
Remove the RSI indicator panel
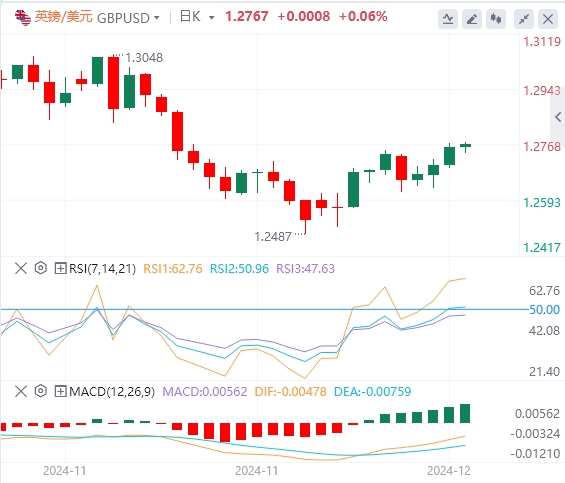tap(21, 268)
